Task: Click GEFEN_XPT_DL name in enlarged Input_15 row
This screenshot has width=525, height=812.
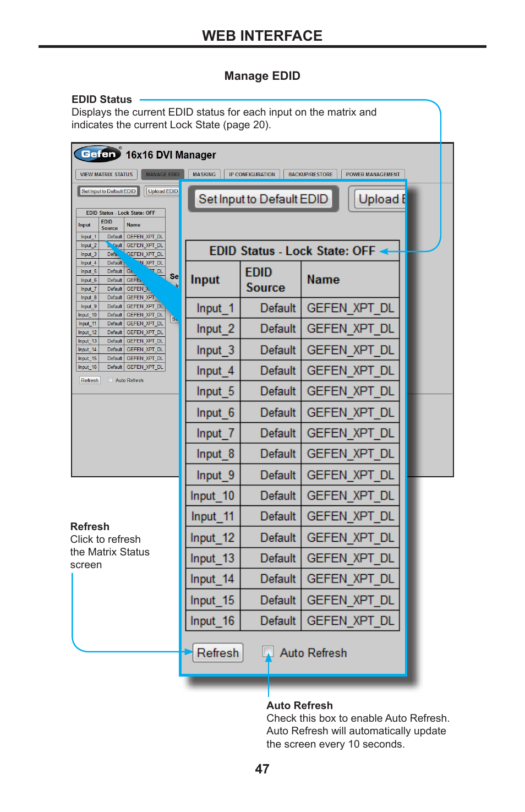Action: tap(351, 600)
